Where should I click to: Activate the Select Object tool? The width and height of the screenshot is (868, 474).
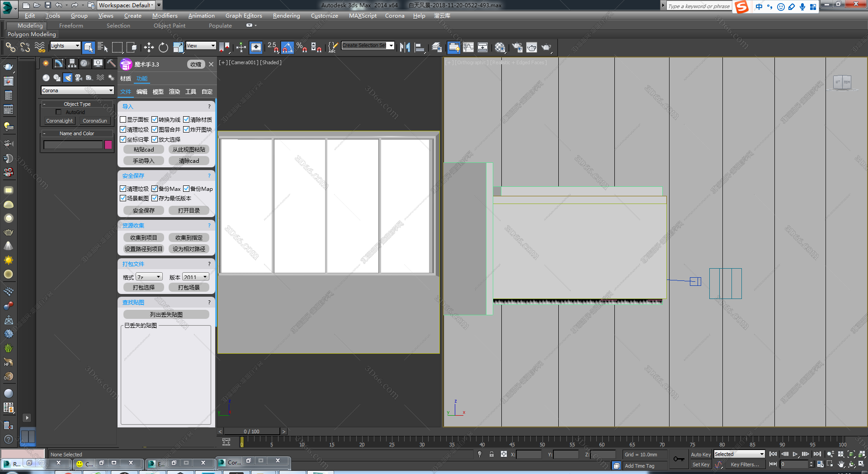pos(89,47)
